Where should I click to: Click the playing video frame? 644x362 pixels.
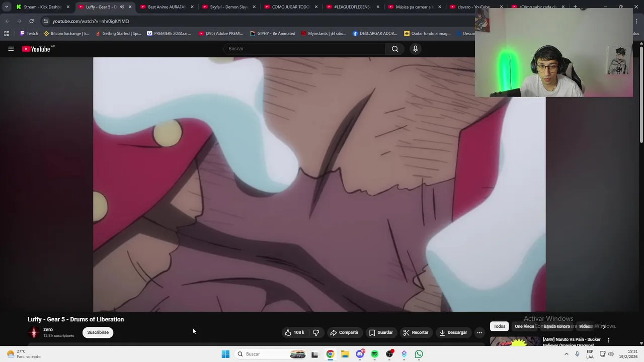319,185
